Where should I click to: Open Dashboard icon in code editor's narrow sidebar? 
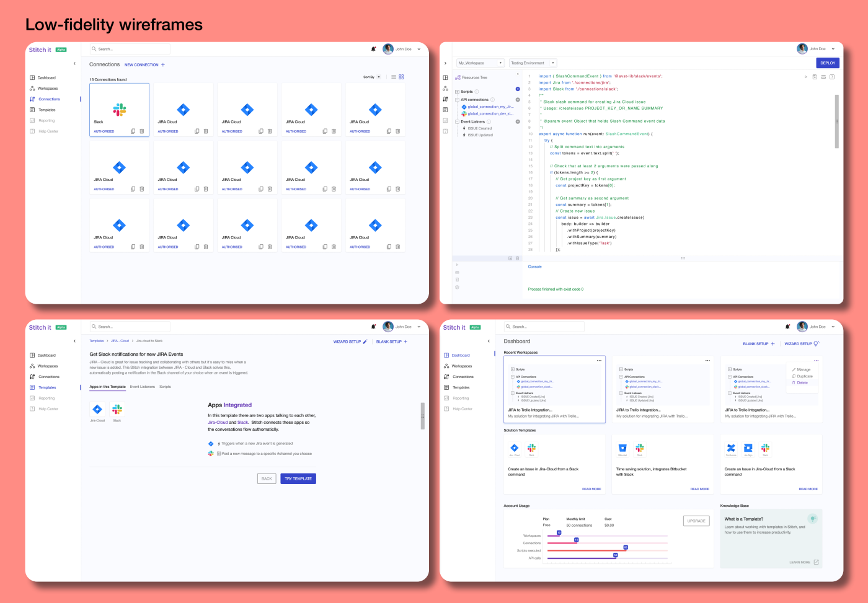click(x=445, y=77)
